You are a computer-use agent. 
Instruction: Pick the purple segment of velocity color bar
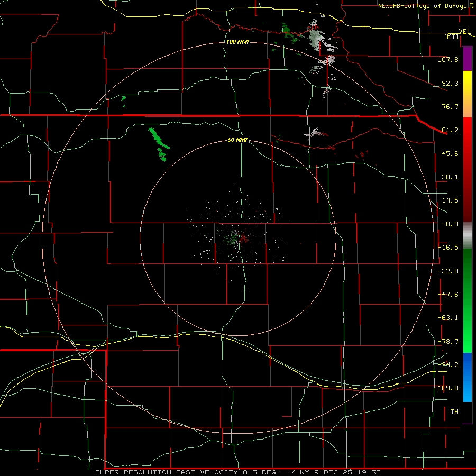[467, 59]
